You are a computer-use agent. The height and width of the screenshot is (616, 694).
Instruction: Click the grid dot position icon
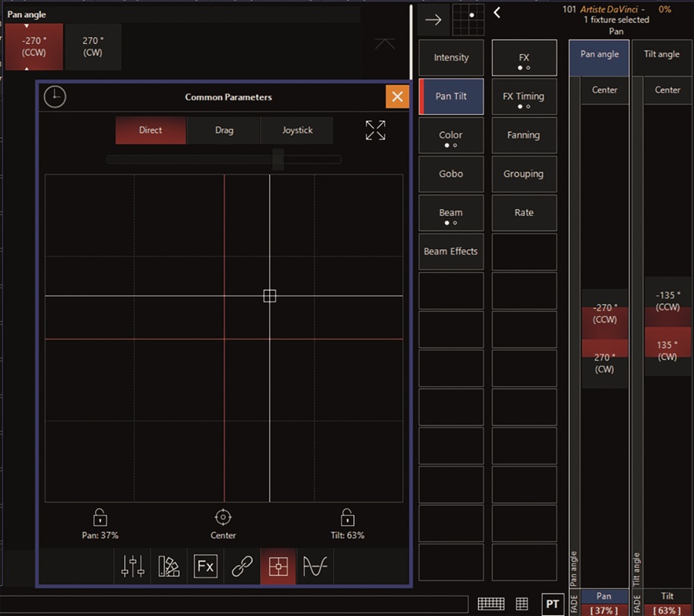tap(468, 19)
